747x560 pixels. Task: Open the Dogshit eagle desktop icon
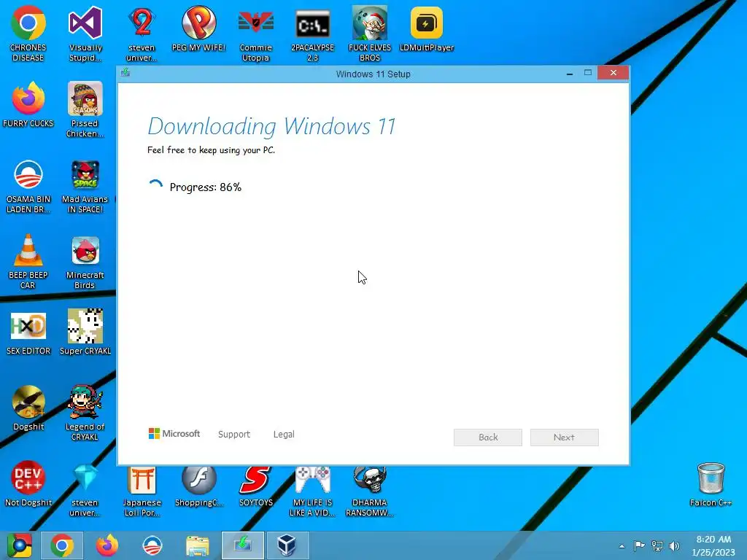coord(28,408)
